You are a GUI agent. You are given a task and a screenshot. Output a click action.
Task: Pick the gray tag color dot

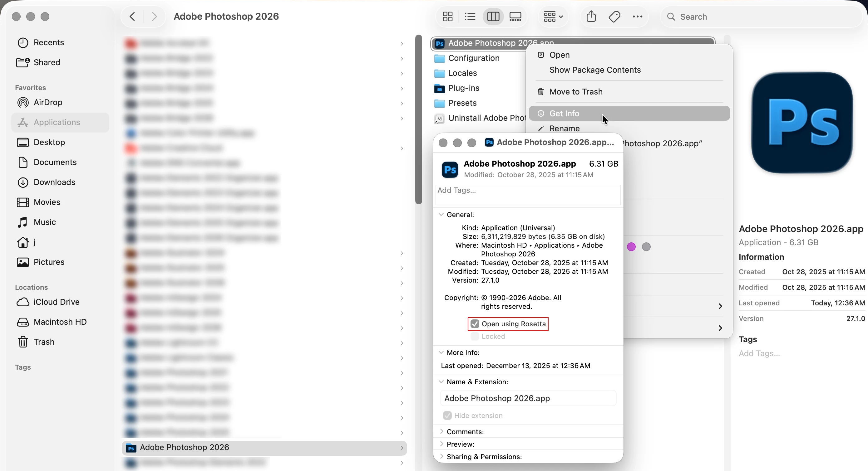point(646,247)
